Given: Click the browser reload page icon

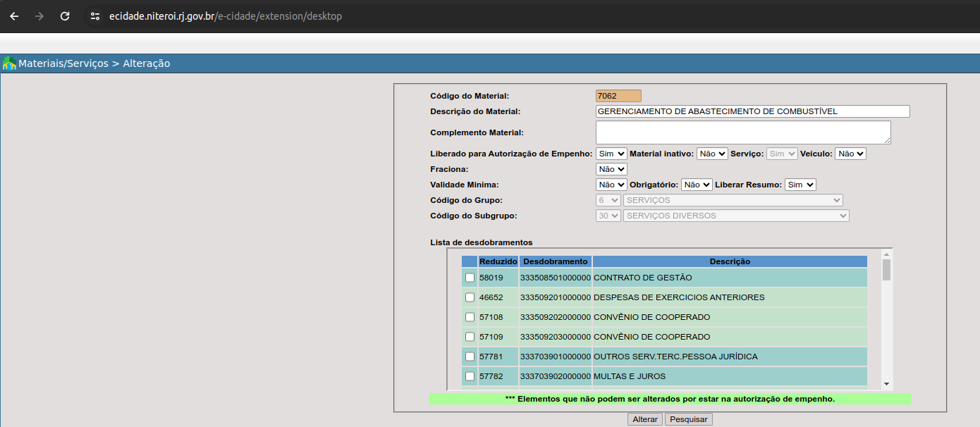Looking at the screenshot, I should point(65,16).
